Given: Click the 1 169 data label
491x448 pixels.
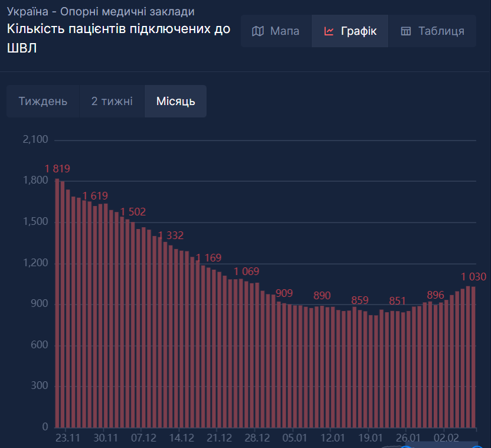Looking at the screenshot, I should (x=208, y=258).
